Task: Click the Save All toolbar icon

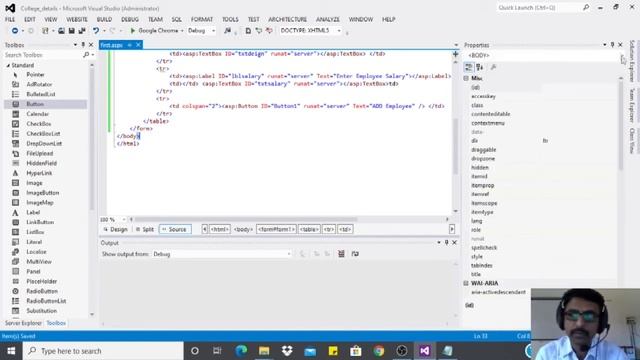Action: (82, 31)
